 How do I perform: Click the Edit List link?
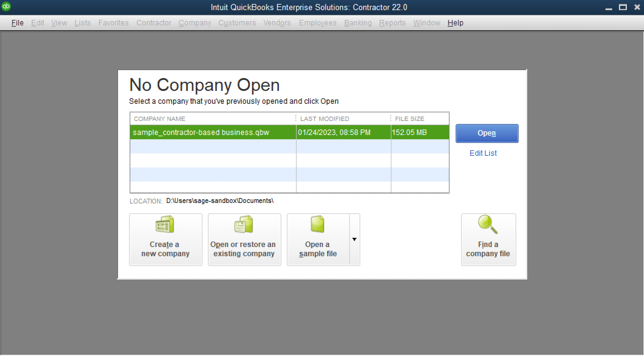(x=483, y=153)
